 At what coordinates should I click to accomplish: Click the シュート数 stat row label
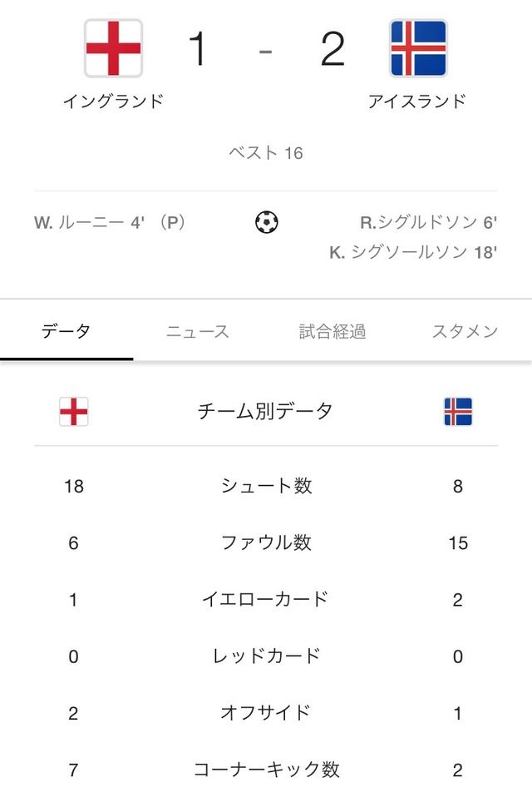pos(266,486)
